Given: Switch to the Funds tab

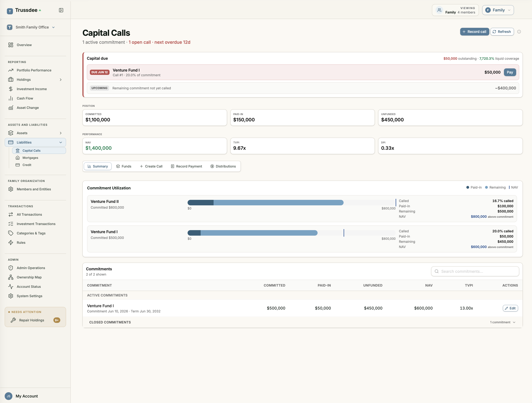Looking at the screenshot, I should coord(124,167).
